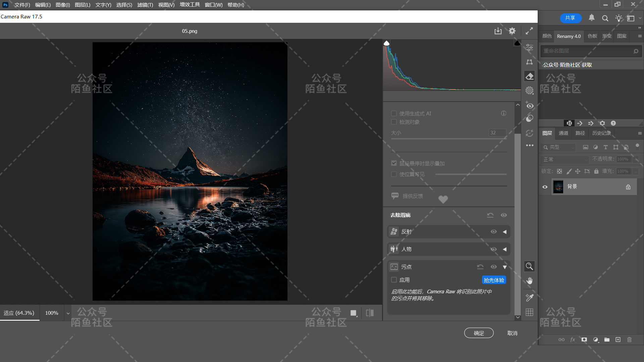Open the Edit sliders panel icon
Viewport: 644px width, 362px height.
coord(529,48)
